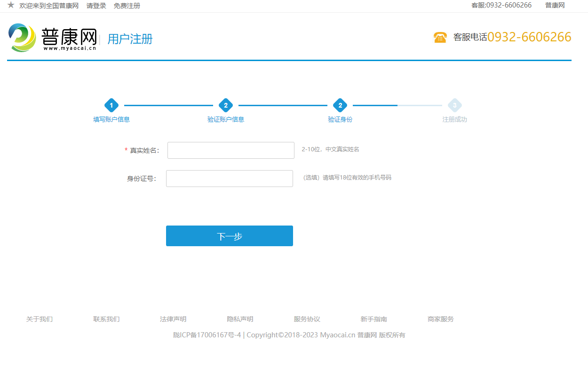
Task: Open 关于我们 footer link
Action: (40, 319)
